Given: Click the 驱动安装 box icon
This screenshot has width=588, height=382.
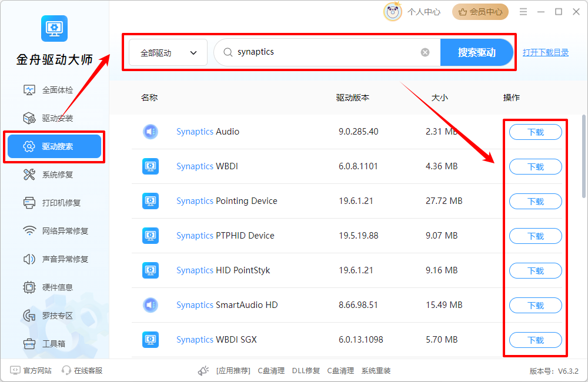Looking at the screenshot, I should tap(29, 118).
